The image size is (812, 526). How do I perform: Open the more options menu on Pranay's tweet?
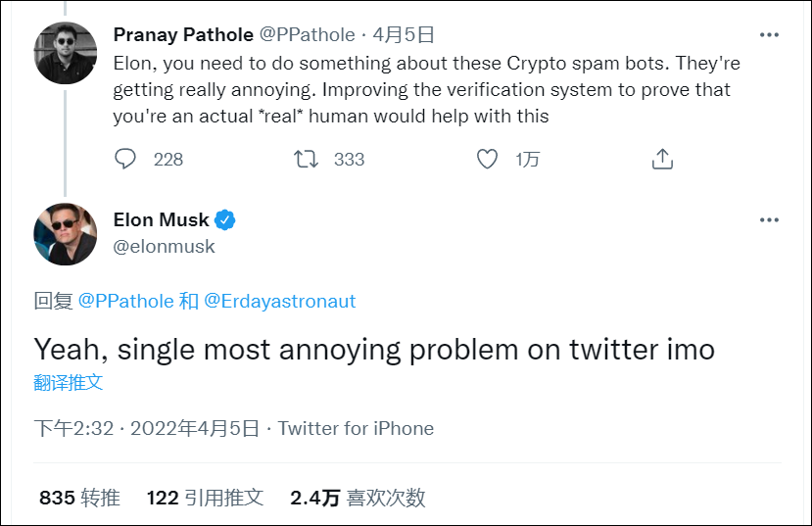(770, 35)
